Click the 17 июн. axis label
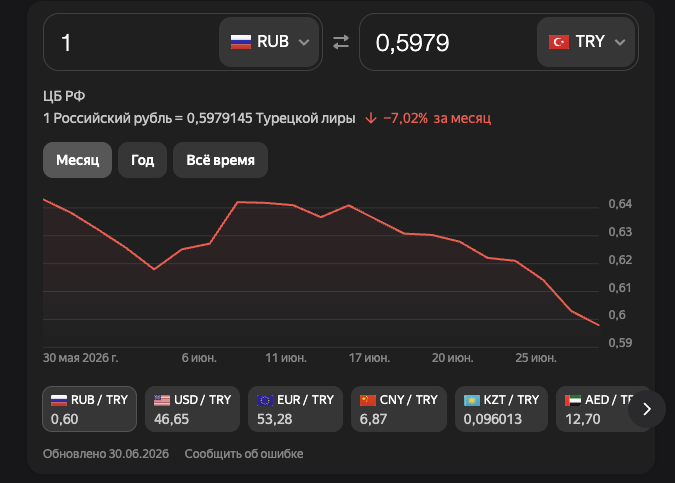 coord(369,358)
